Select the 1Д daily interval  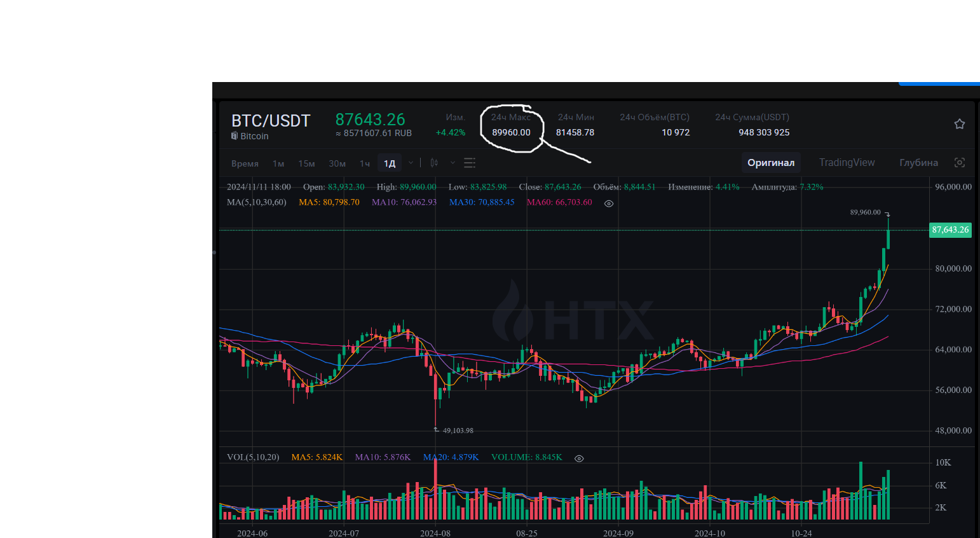(x=390, y=163)
